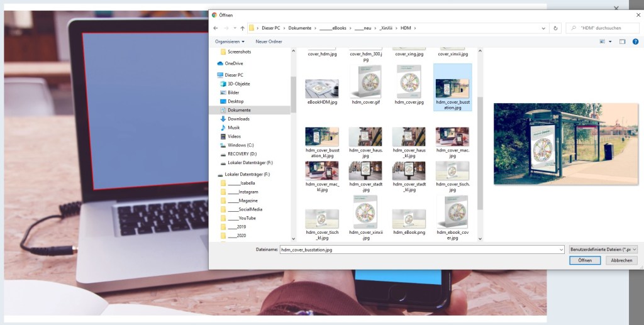The width and height of the screenshot is (644, 325).
Task: Open the Downloads folder in sidebar
Action: point(238,119)
